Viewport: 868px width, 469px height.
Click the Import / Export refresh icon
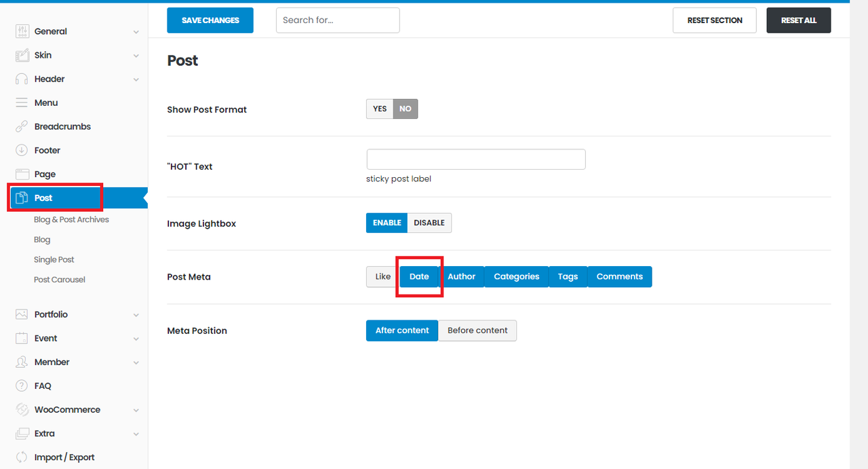22,457
